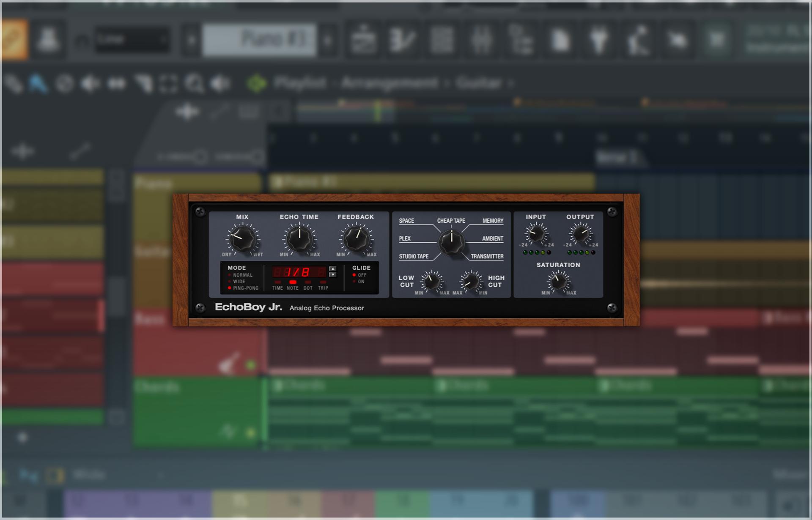812x520 pixels.
Task: Switch echo time unit to TIME
Action: [x=277, y=285]
